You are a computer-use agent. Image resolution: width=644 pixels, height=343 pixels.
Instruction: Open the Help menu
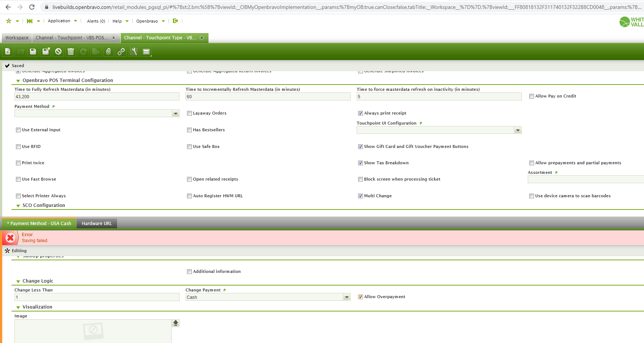pyautogui.click(x=120, y=21)
